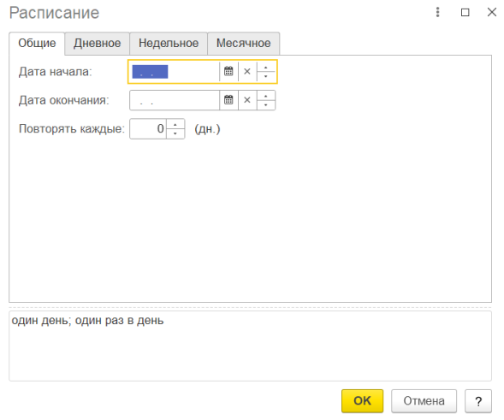Screen dimensions: 504x420
Task: Decrease the Дата окончания value with down arrow
Action: pos(266,104)
